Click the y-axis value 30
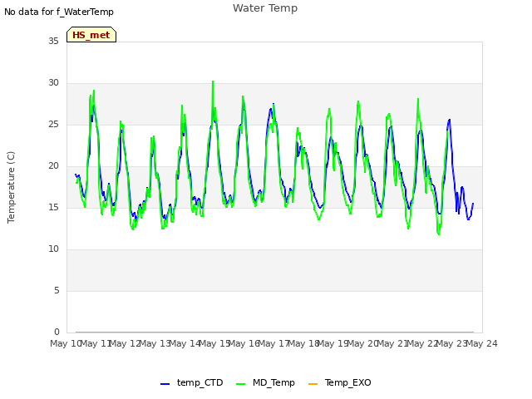532x399 pixels. coord(53,83)
